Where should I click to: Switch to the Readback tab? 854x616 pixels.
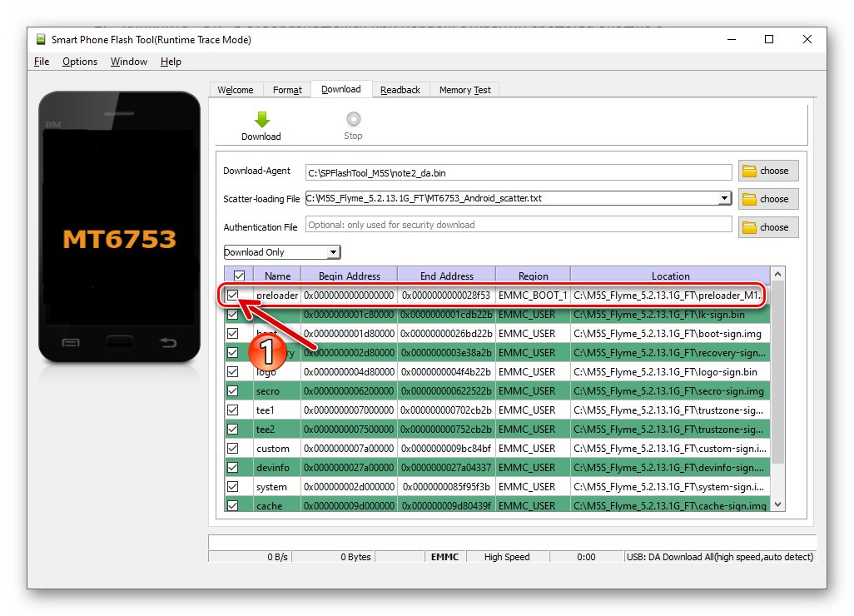(x=400, y=89)
